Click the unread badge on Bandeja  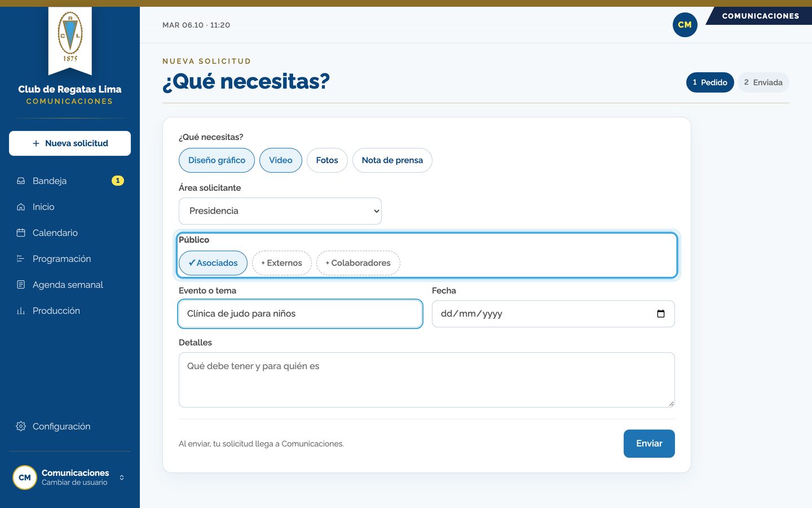(x=117, y=181)
